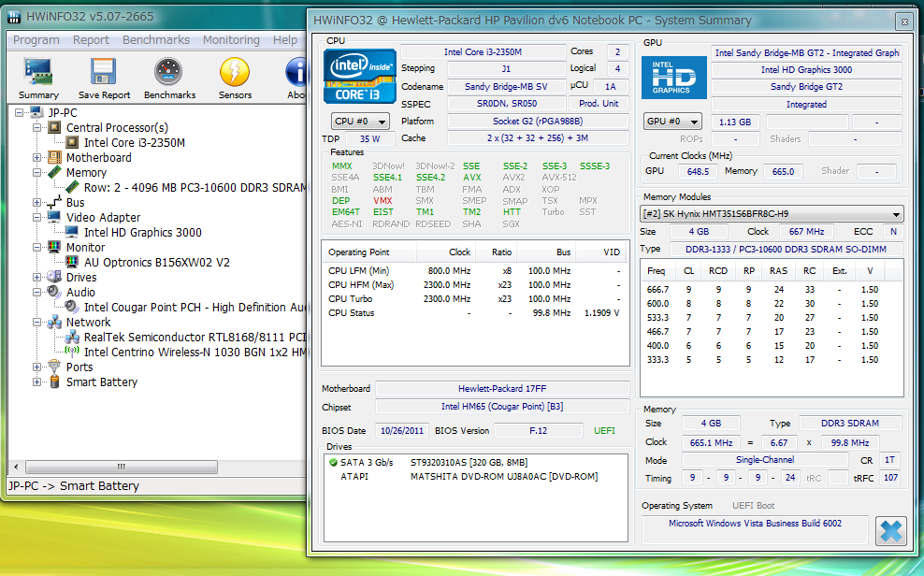Viewport: 924px width, 576px height.
Task: Open the Sensors lightning icon
Action: click(235, 74)
